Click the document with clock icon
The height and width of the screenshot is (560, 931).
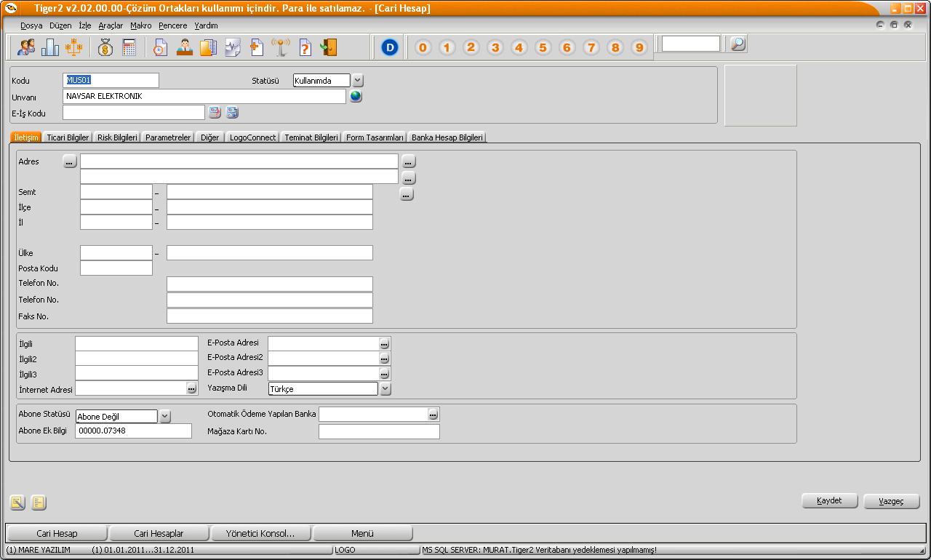[x=161, y=47]
